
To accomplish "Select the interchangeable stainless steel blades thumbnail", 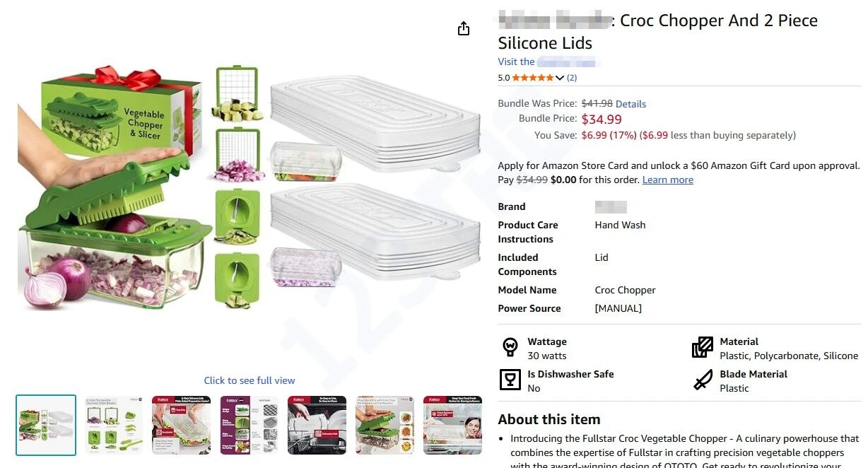I will click(x=114, y=425).
